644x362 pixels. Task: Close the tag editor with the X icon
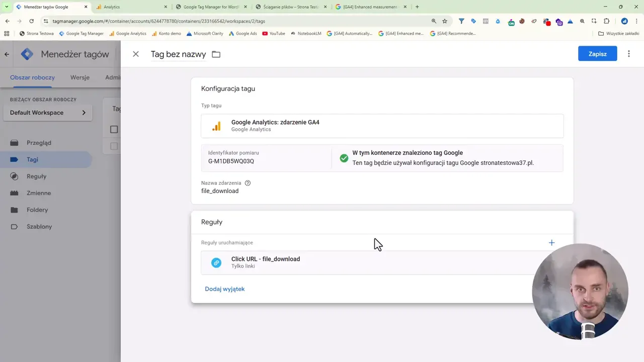click(136, 54)
